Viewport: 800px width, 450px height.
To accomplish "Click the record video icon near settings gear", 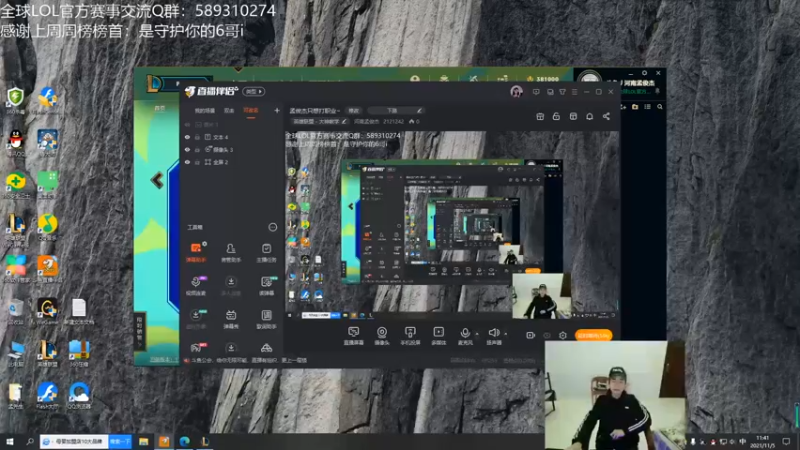I will point(531,335).
